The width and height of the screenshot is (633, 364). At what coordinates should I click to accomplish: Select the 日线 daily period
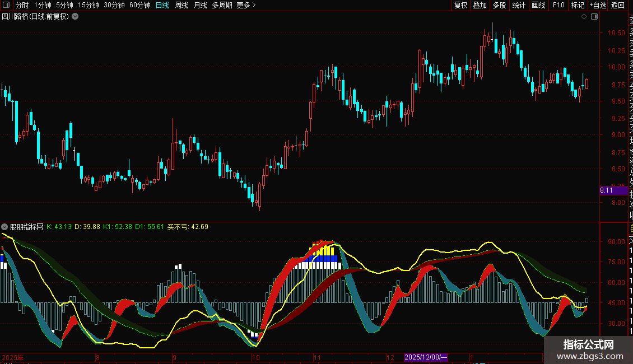[162, 5]
